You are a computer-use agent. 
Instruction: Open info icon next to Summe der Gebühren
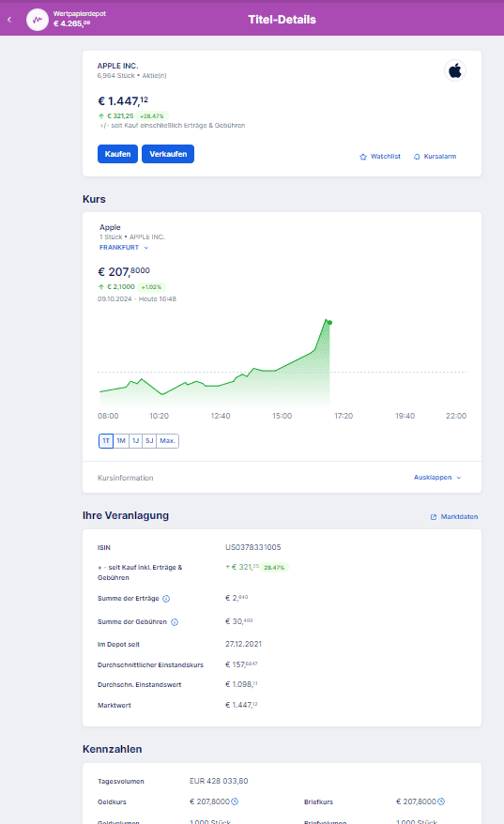pos(175,622)
